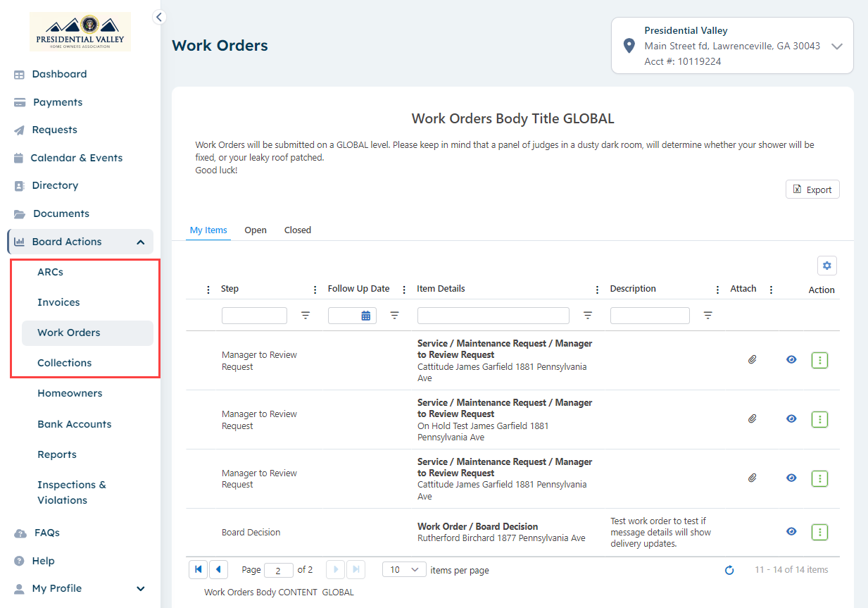Go to previous page arrow
The height and width of the screenshot is (608, 868).
point(218,569)
